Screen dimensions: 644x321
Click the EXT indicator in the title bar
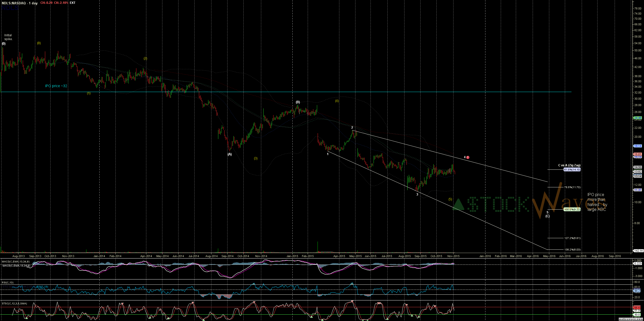pyautogui.click(x=73, y=3)
